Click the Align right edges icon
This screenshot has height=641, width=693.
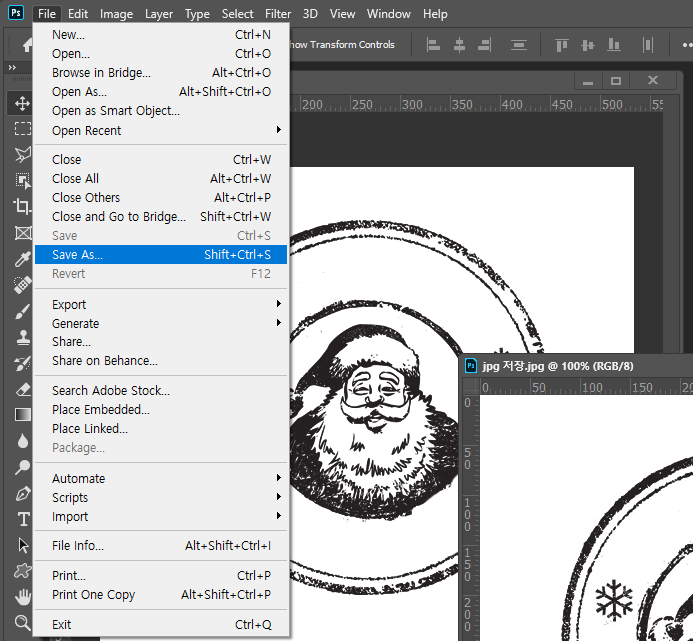pos(484,45)
